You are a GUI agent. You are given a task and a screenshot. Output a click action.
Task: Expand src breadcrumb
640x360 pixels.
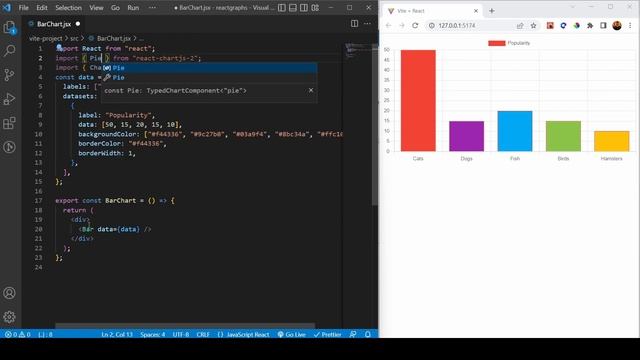(74, 38)
